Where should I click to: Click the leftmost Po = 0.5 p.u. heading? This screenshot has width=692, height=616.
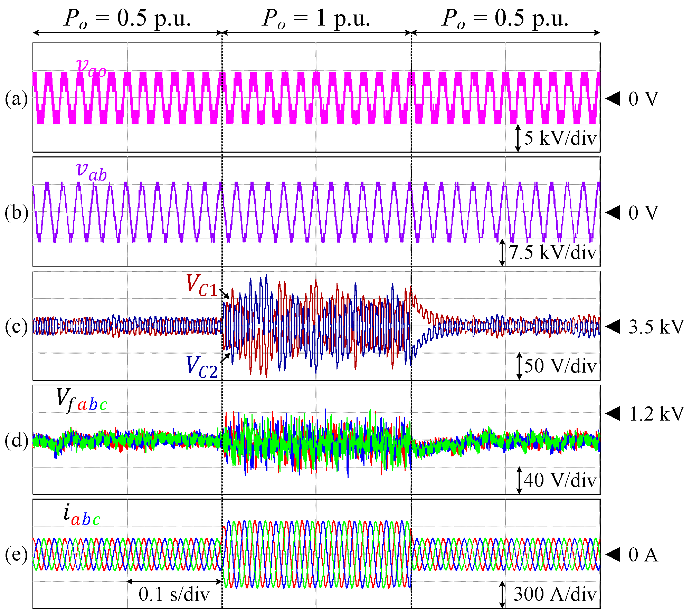(x=127, y=18)
